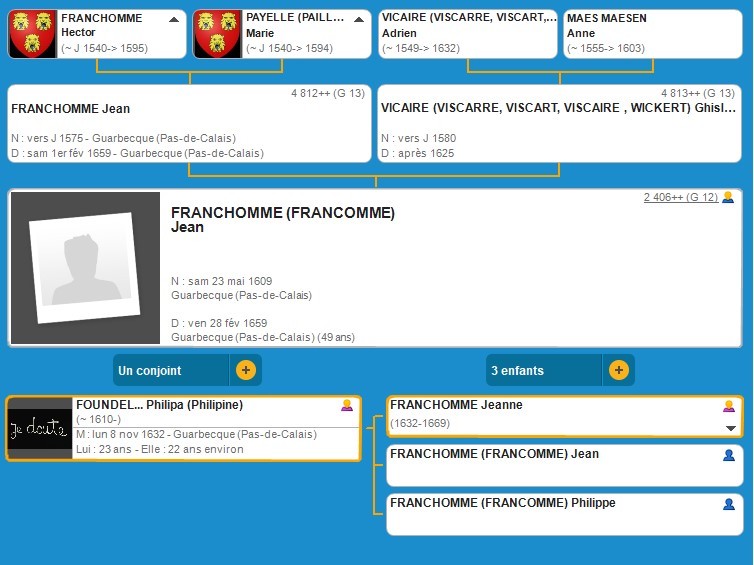The height and width of the screenshot is (565, 754).
Task: Click plus icon beside 3 enfants
Action: [x=618, y=370]
